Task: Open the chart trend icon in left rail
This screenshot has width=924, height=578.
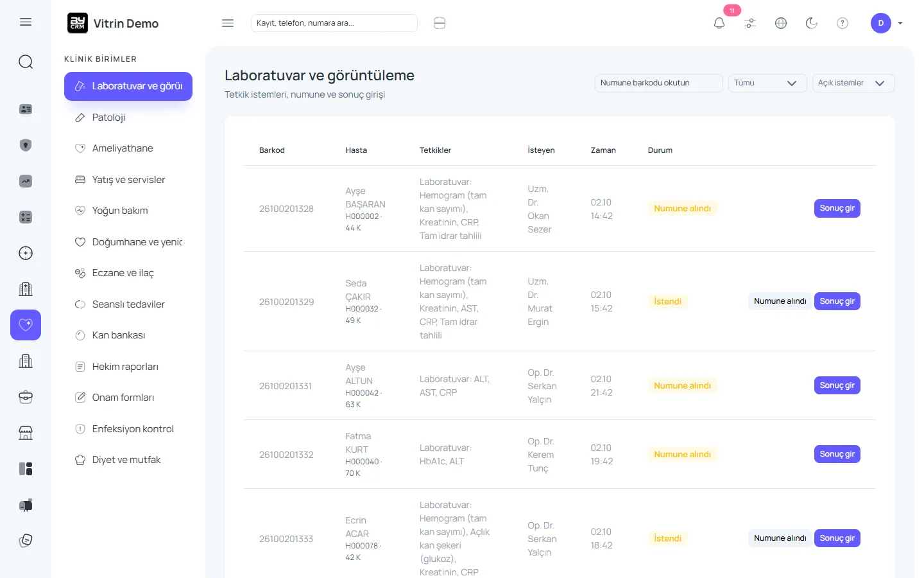Action: coord(26,181)
